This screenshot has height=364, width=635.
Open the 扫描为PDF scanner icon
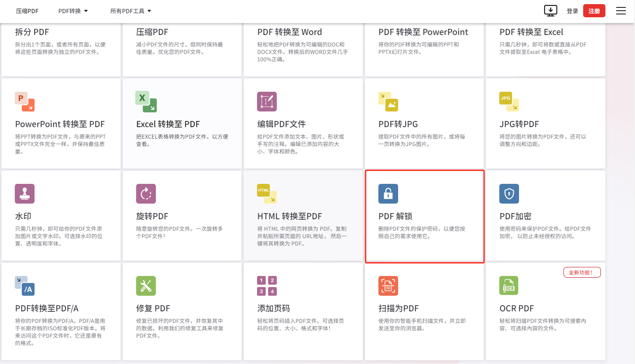[388, 286]
